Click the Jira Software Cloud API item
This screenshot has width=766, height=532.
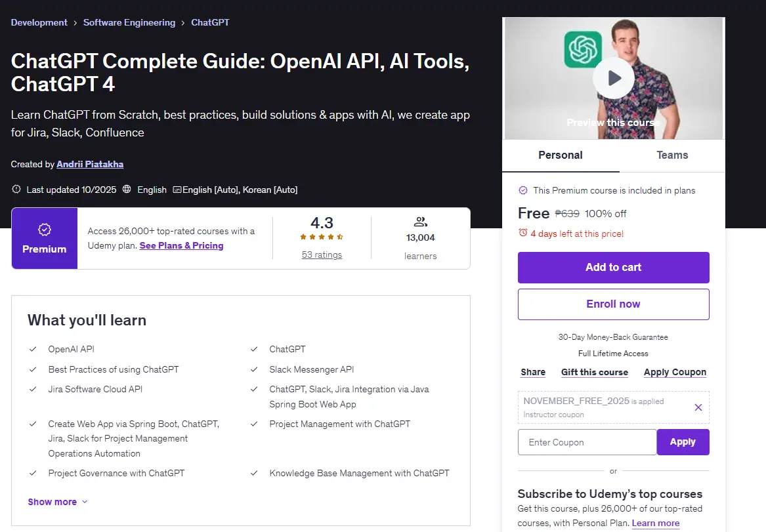[x=95, y=389]
